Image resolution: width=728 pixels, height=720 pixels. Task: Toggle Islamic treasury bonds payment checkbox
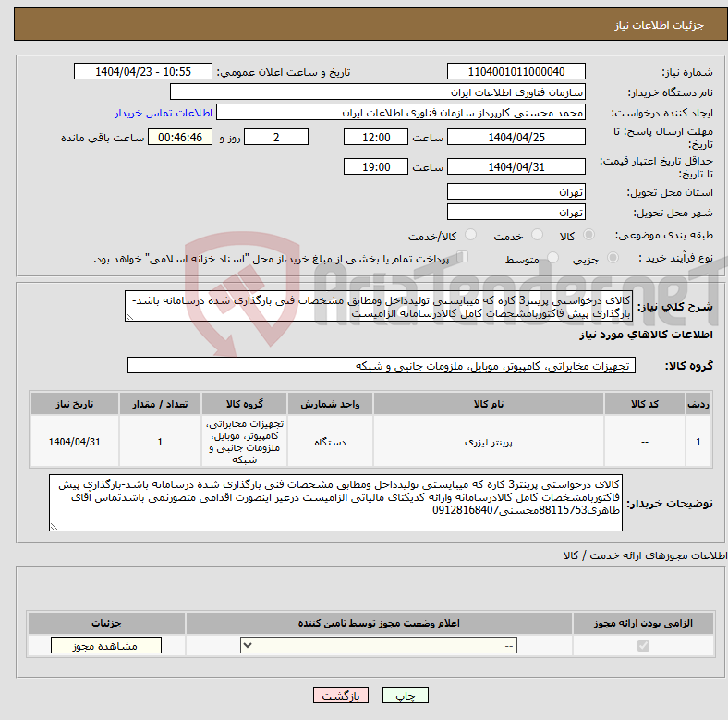click(463, 257)
